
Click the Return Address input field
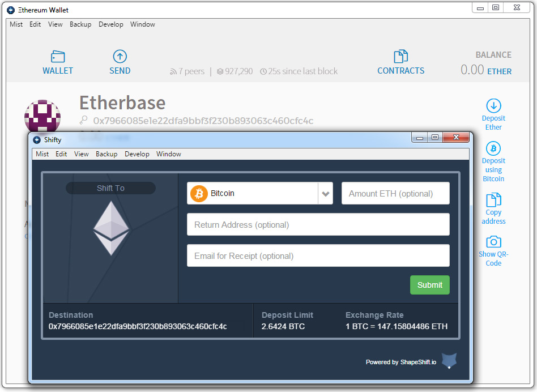pos(318,224)
